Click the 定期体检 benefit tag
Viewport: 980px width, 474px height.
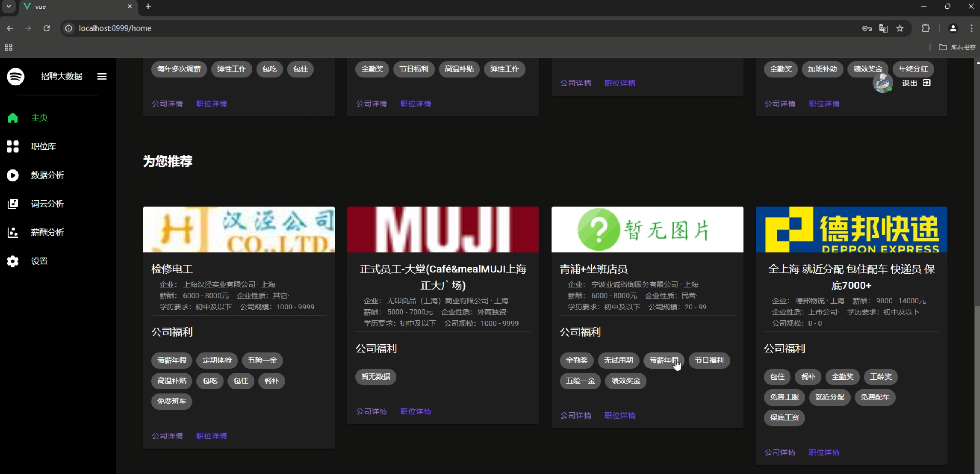point(217,360)
